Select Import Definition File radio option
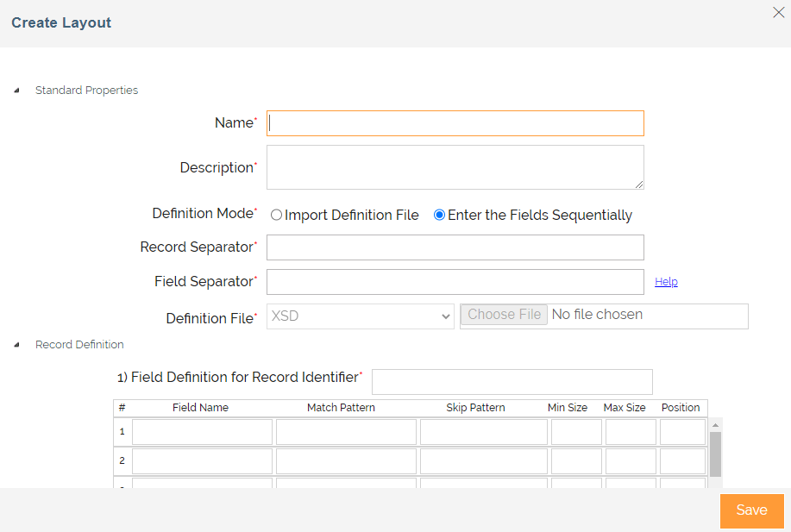 click(276, 215)
